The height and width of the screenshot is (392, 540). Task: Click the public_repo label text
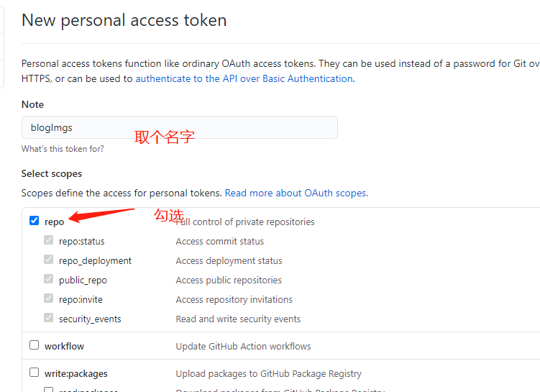tap(83, 281)
